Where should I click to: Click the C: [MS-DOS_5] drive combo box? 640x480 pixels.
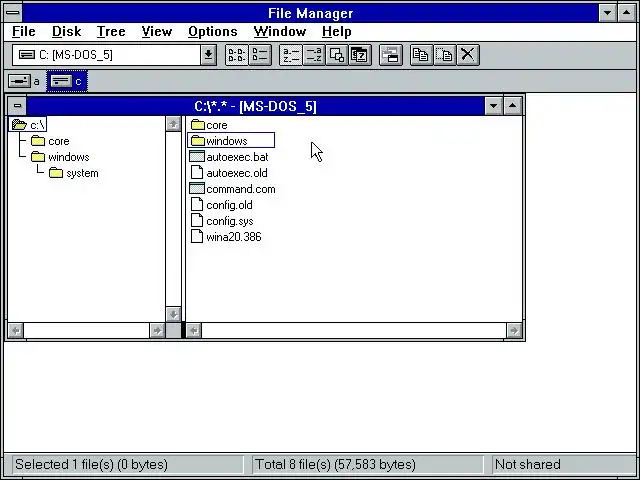point(114,55)
